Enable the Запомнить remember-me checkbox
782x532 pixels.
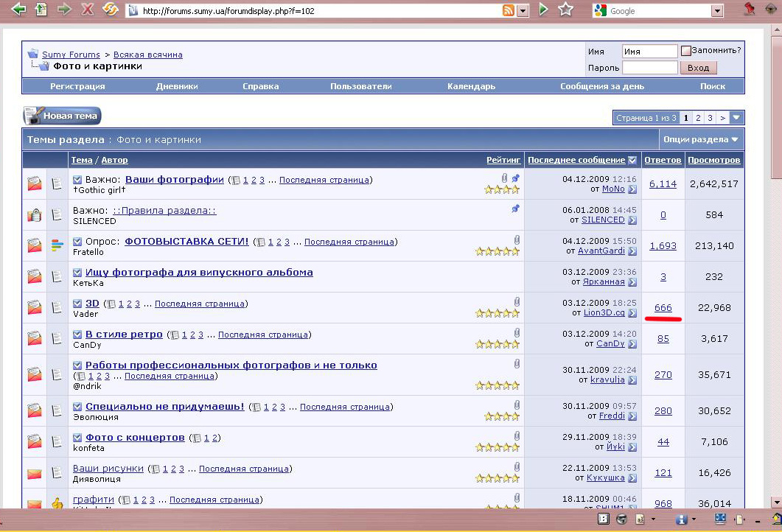point(686,51)
